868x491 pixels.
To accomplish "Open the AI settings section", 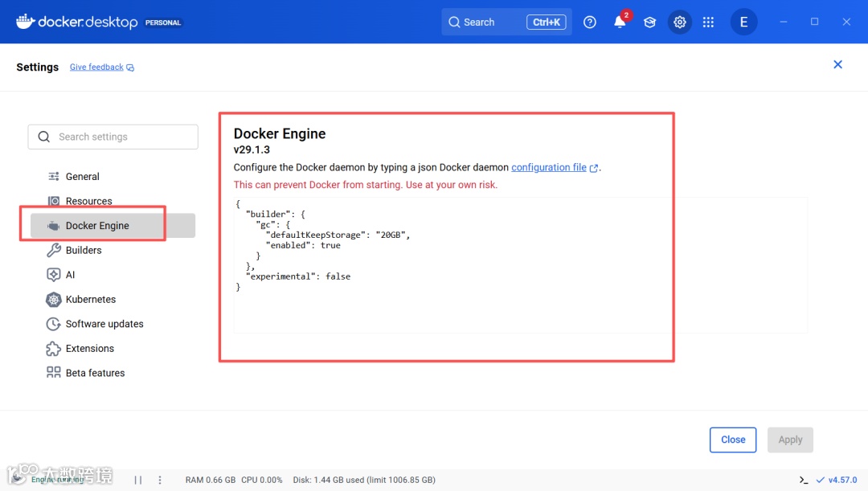I will point(113,275).
